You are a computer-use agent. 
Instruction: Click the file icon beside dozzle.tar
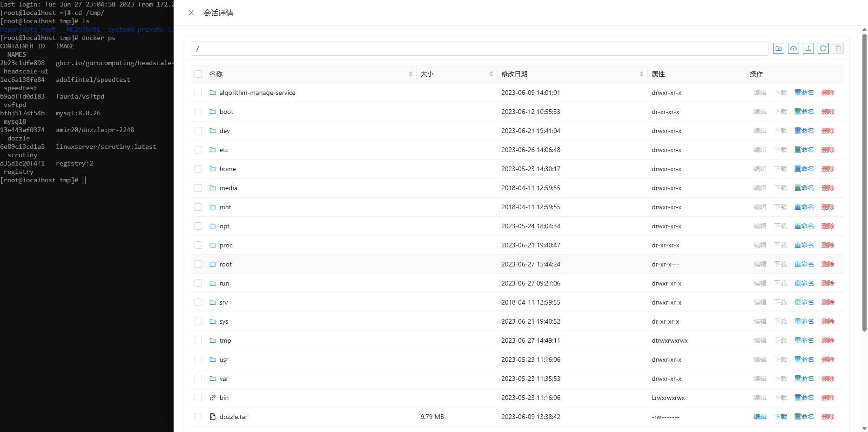point(213,417)
